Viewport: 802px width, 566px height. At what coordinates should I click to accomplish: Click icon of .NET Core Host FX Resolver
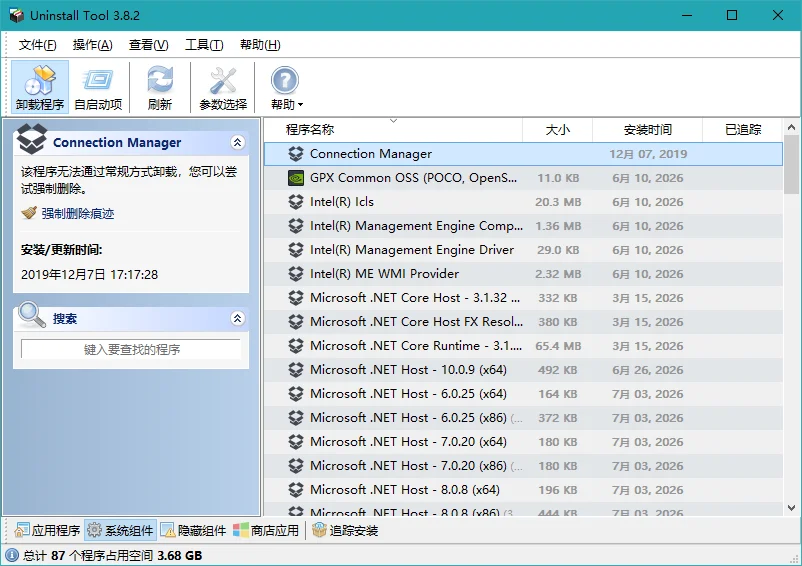(x=296, y=322)
